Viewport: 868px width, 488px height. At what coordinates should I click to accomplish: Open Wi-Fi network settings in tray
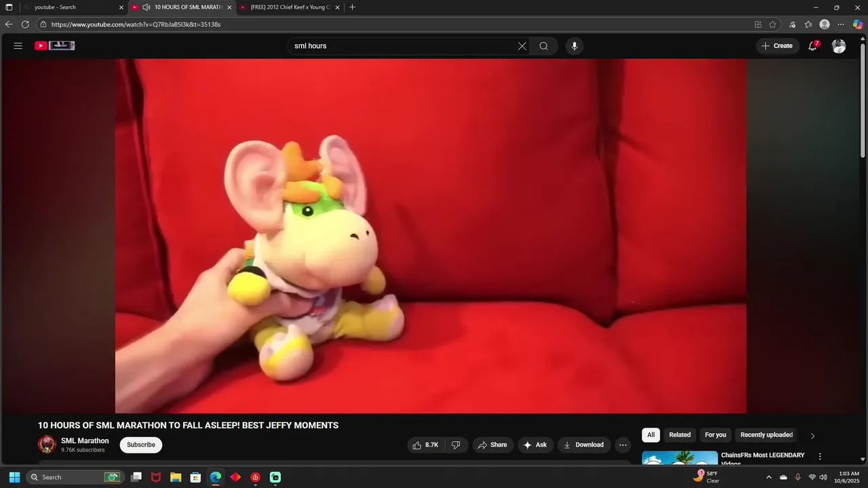[812, 477]
